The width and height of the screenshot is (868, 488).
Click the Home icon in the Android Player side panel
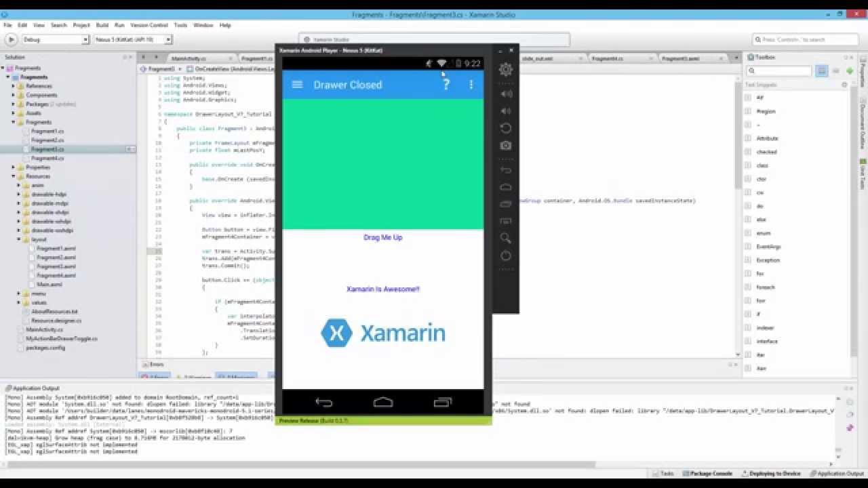[x=506, y=187]
